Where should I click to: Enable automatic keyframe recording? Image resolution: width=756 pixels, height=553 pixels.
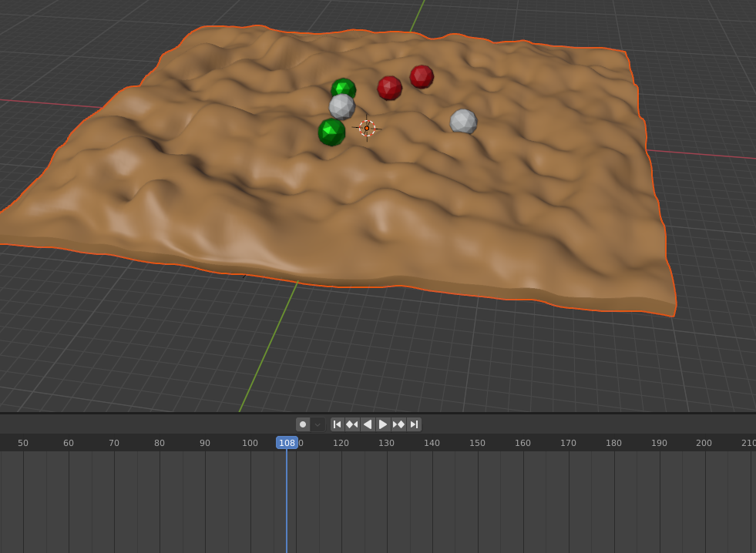tap(302, 424)
